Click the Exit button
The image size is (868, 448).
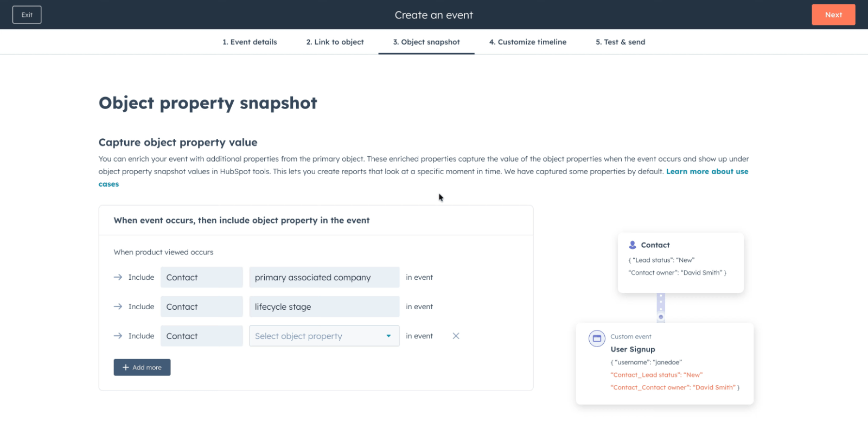point(27,15)
